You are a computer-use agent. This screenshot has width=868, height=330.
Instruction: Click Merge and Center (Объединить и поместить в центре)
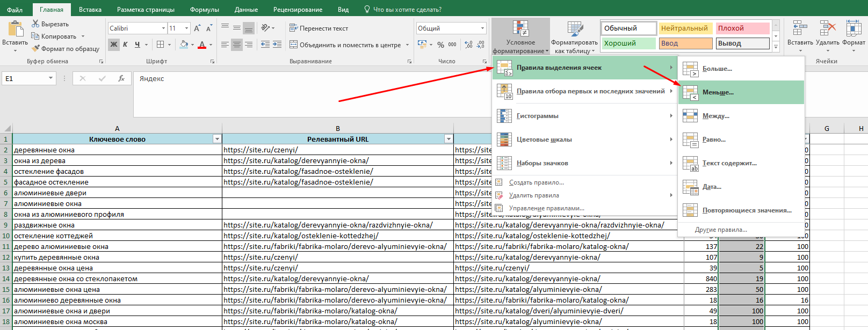pos(345,45)
